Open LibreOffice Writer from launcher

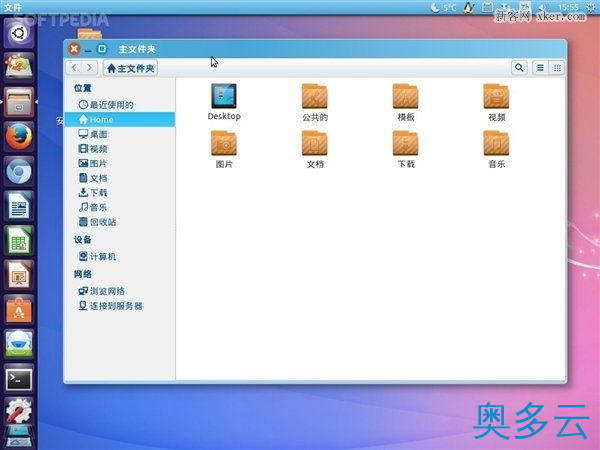pos(19,205)
